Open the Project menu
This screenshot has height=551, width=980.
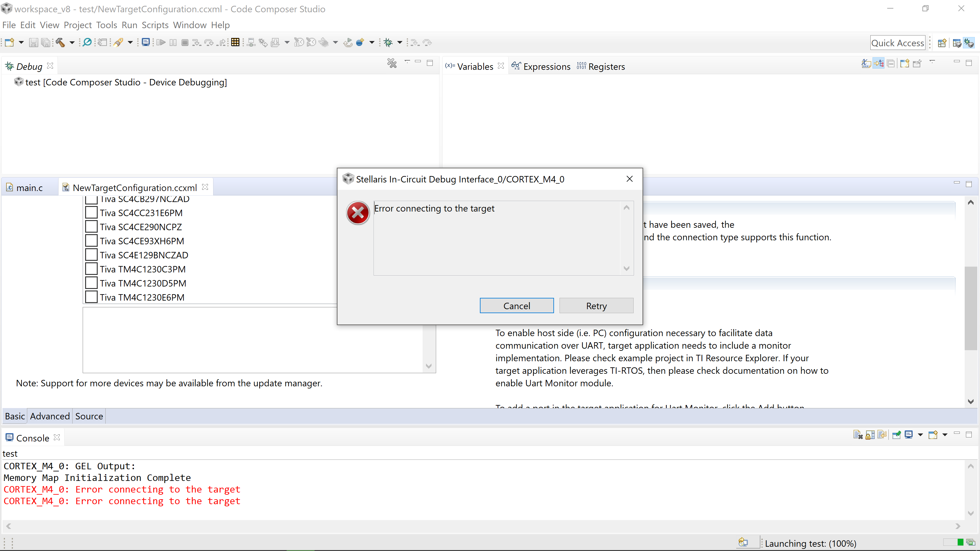click(77, 25)
